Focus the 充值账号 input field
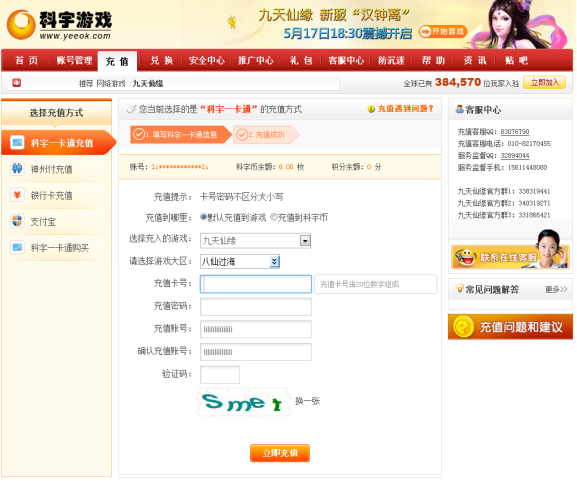This screenshot has width=577, height=481. click(x=256, y=329)
